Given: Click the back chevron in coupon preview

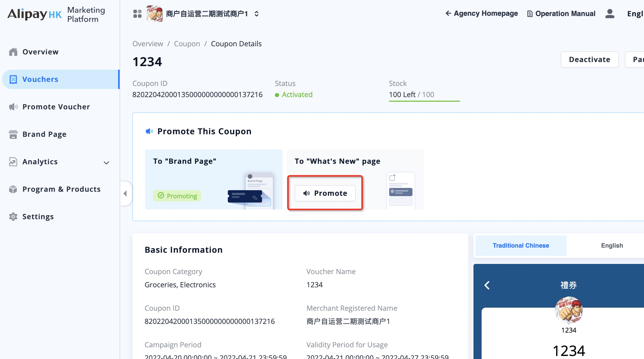Looking at the screenshot, I should (487, 285).
